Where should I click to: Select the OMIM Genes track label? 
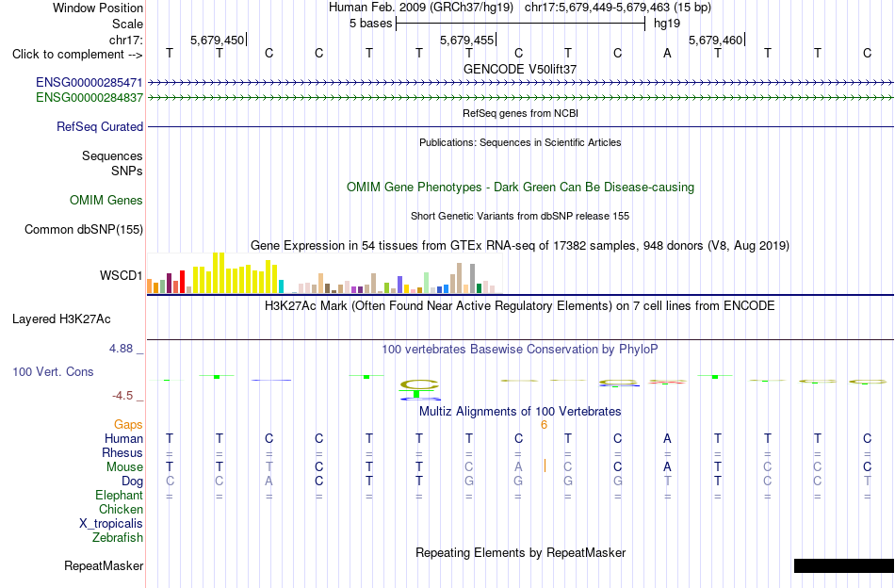106,201
